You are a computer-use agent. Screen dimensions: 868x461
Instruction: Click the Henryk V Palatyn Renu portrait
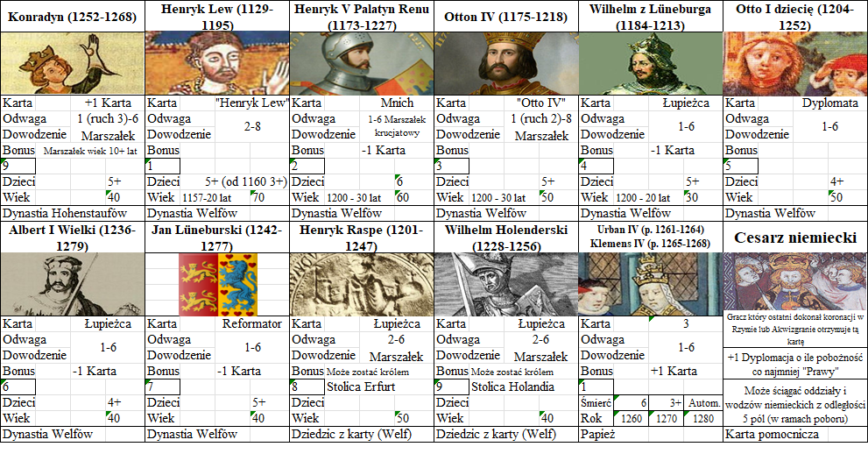pos(362,63)
